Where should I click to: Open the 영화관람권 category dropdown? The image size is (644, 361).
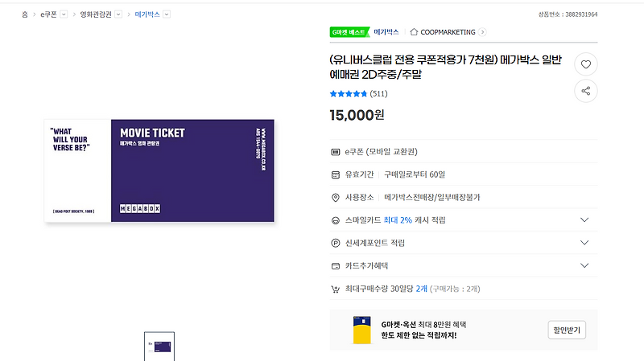click(x=118, y=14)
